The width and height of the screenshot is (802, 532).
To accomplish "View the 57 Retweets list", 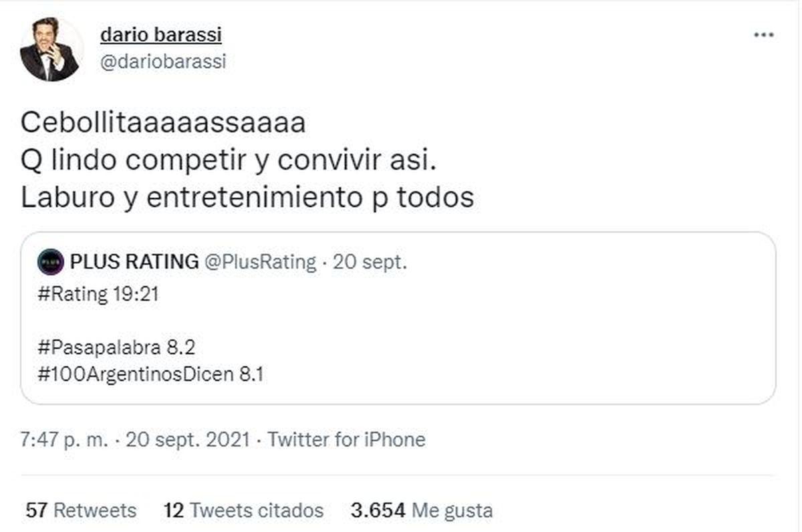I will pyautogui.click(x=81, y=511).
